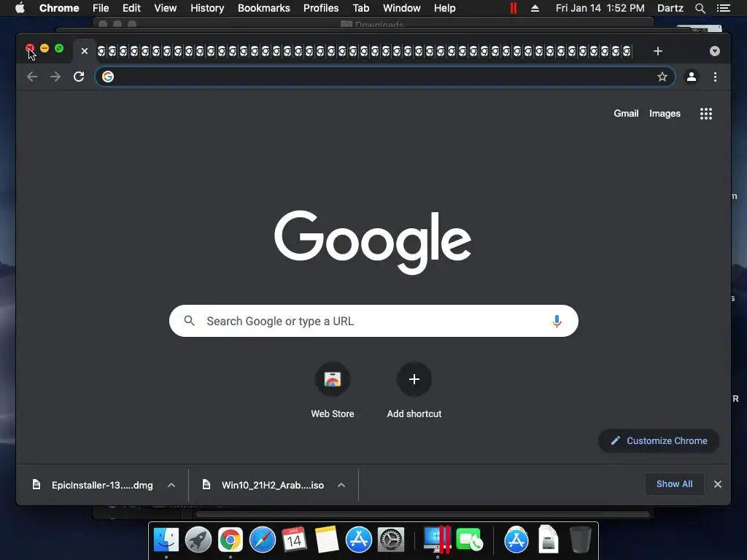This screenshot has width=747, height=560.
Task: Open the Chrome three-dot menu
Action: point(715,77)
